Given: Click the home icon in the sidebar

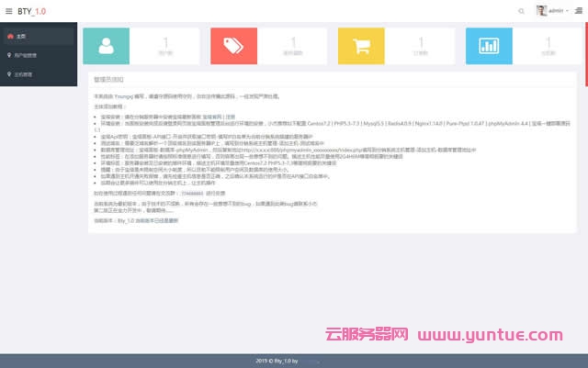Looking at the screenshot, I should [x=9, y=37].
